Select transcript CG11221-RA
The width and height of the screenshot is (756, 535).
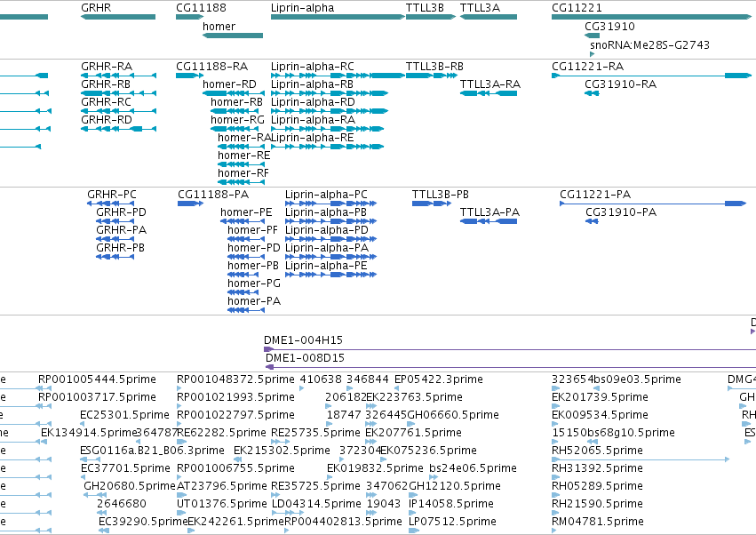(x=651, y=76)
